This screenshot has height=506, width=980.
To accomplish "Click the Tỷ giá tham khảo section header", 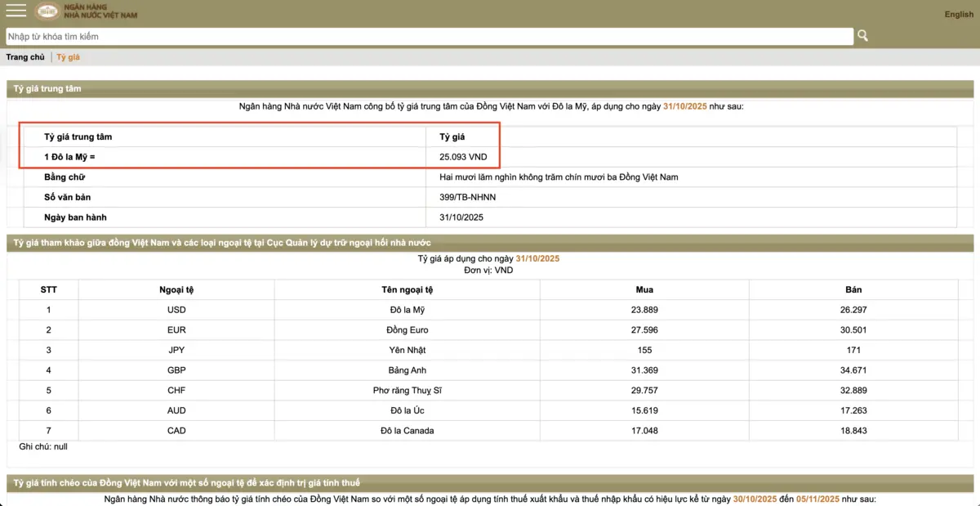I will coord(220,243).
